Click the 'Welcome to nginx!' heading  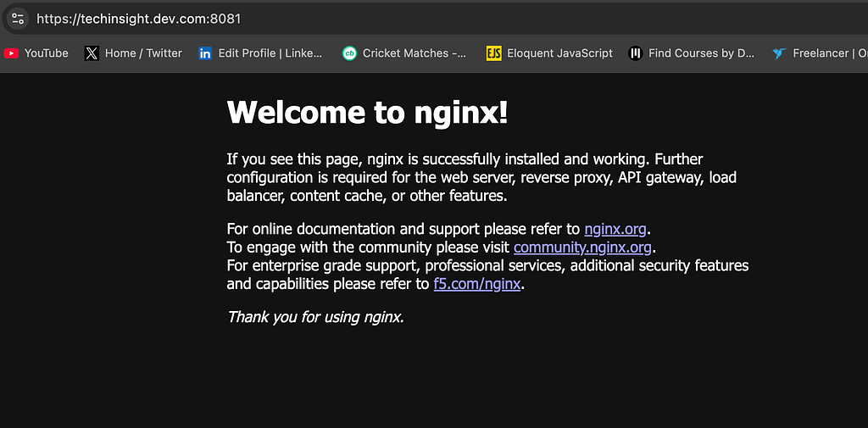point(367,113)
